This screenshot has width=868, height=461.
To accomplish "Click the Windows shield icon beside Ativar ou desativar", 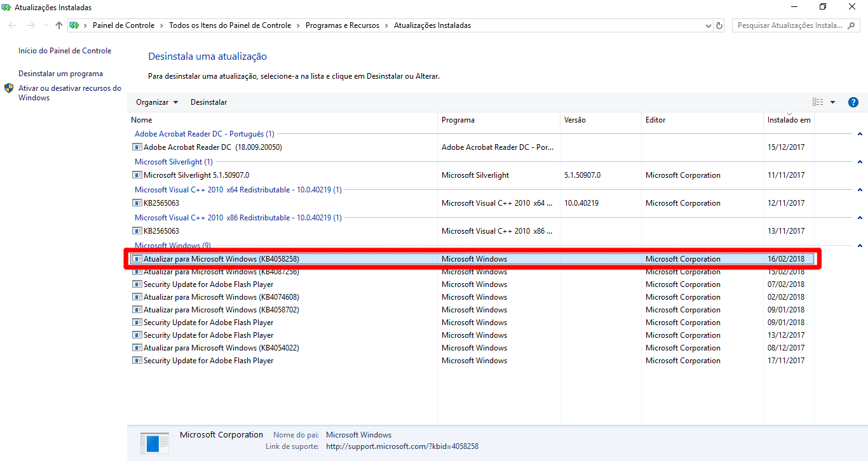I will tap(9, 88).
